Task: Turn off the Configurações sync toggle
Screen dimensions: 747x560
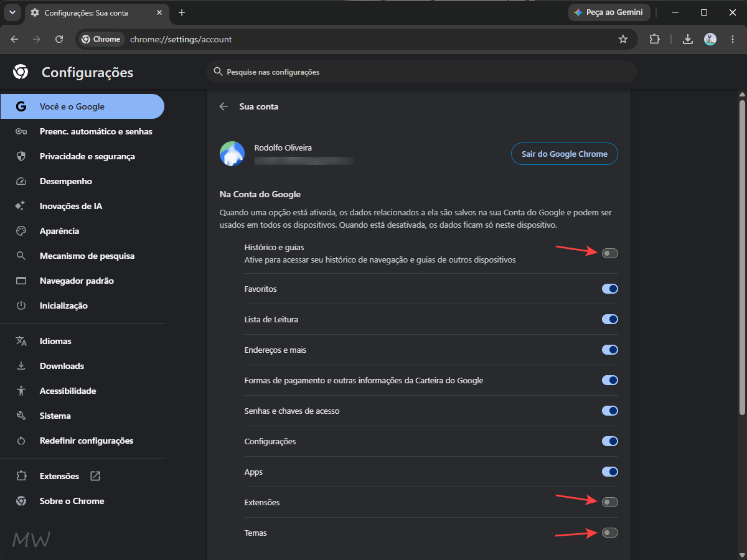Action: (x=610, y=441)
